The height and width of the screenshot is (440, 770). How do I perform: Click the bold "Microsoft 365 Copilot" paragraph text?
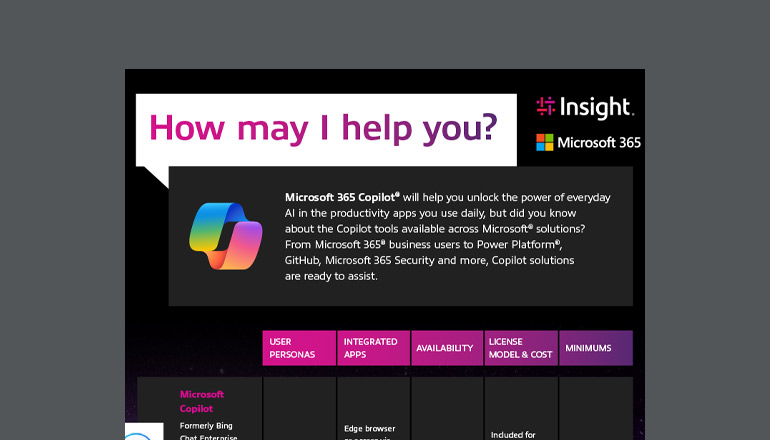342,197
